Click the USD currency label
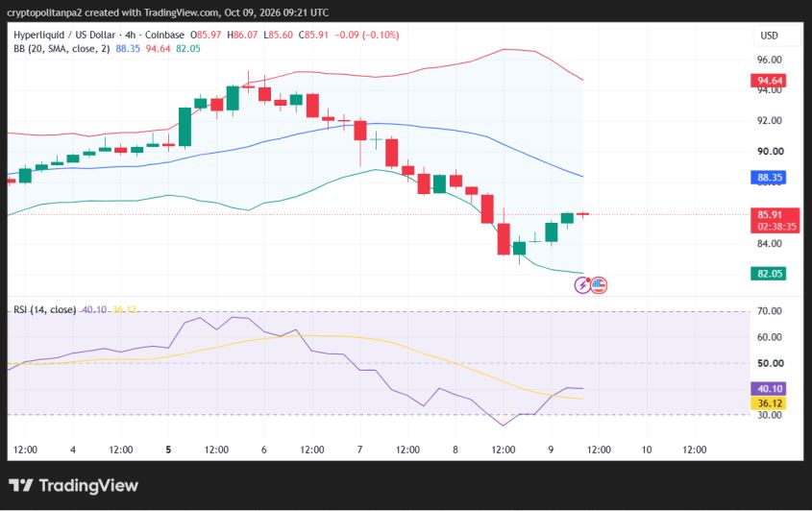Screen dimensions: 812x511 click(769, 36)
